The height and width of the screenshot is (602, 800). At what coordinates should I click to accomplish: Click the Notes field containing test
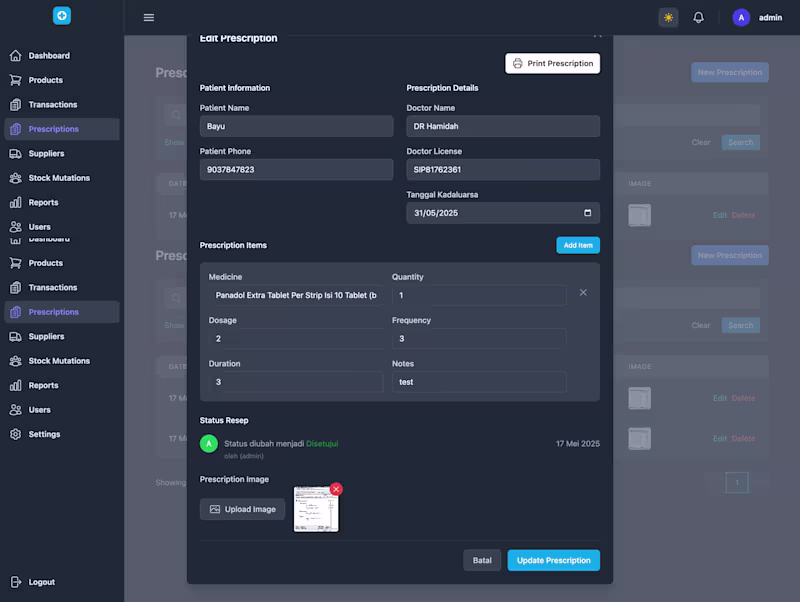pos(479,382)
